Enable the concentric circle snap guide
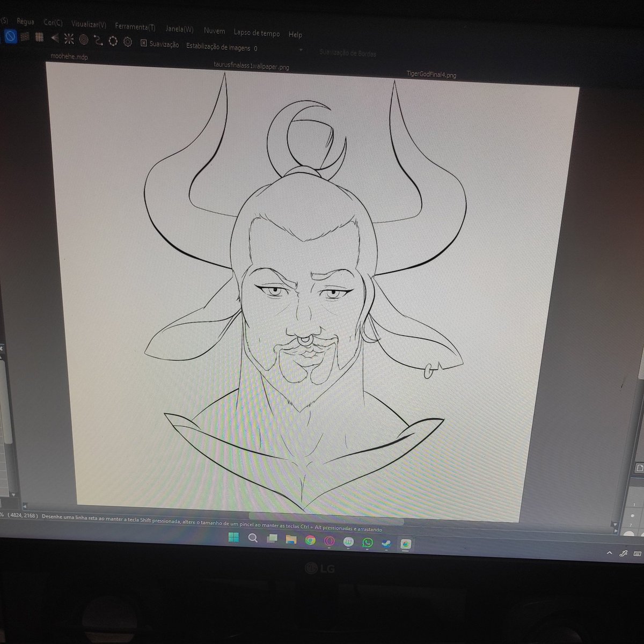Screen dimensions: 644x644 84,39
